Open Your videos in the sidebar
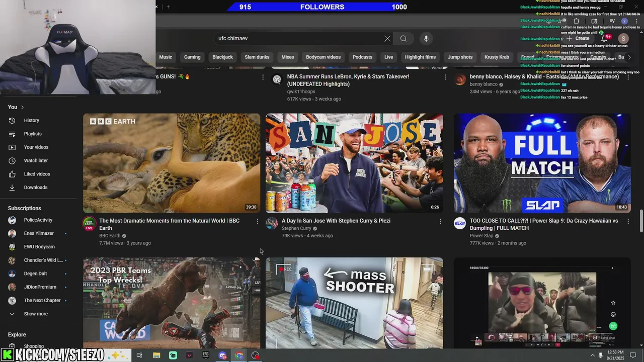The image size is (644, 362). (x=36, y=147)
